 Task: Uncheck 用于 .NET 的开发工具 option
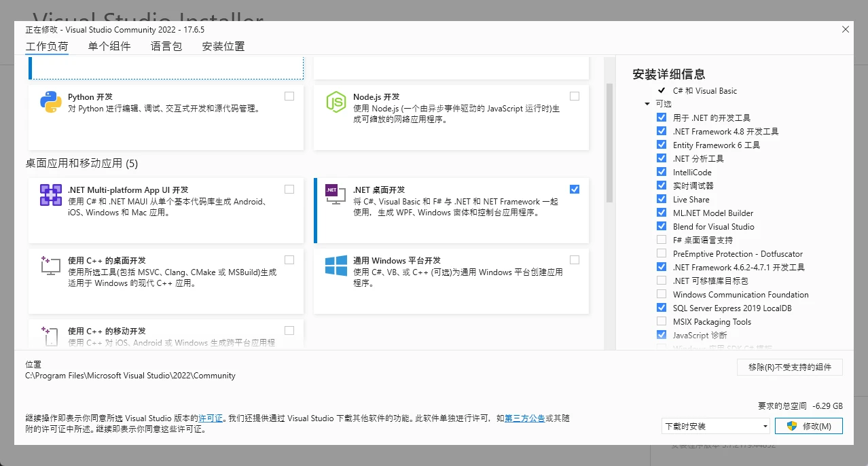(x=662, y=118)
